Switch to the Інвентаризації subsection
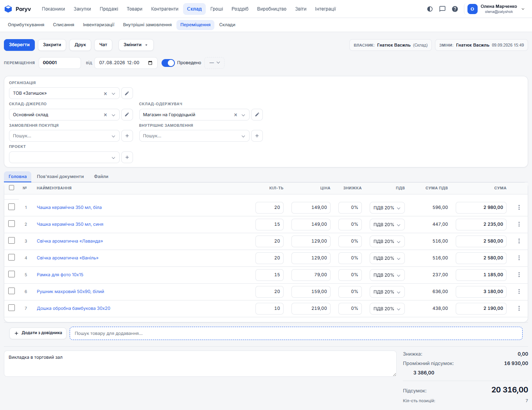This screenshot has height=410, width=532. tap(99, 25)
